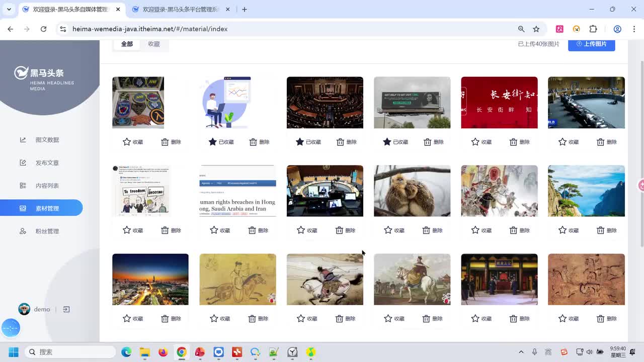This screenshot has width=644, height=362.
Task: Open Microsoft Edge from the taskbar
Action: (x=126, y=352)
